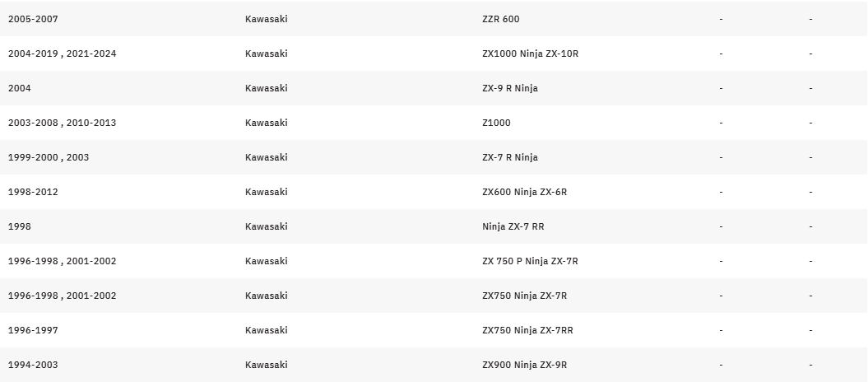Image resolution: width=868 pixels, height=382 pixels.
Task: Click the ZX750 Ninja ZX-7RR row
Action: (x=434, y=330)
